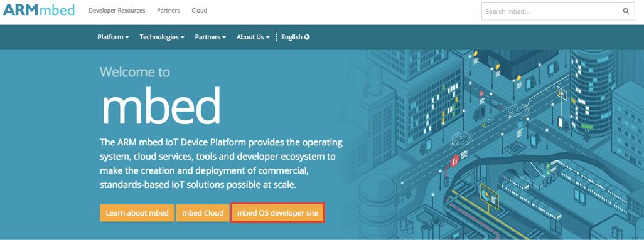Viewport: 644px width, 240px height.
Task: Open the mbed OS developer site
Action: [277, 213]
